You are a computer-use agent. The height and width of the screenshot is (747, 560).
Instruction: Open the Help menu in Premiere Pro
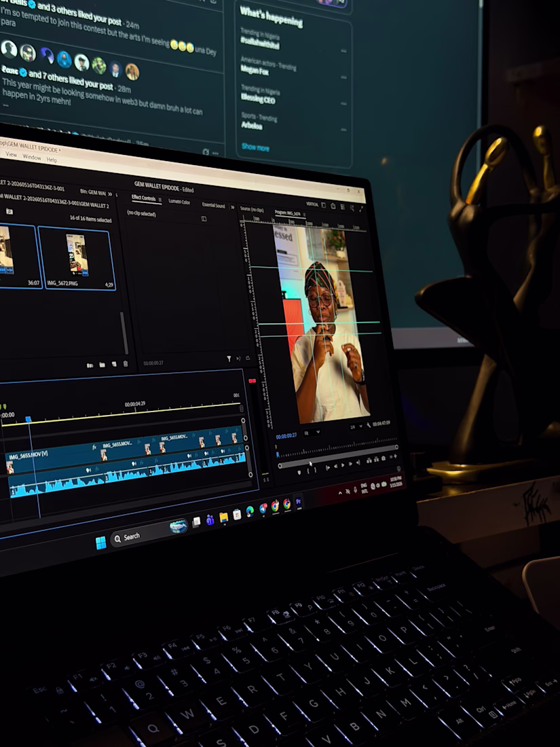pos(52,160)
